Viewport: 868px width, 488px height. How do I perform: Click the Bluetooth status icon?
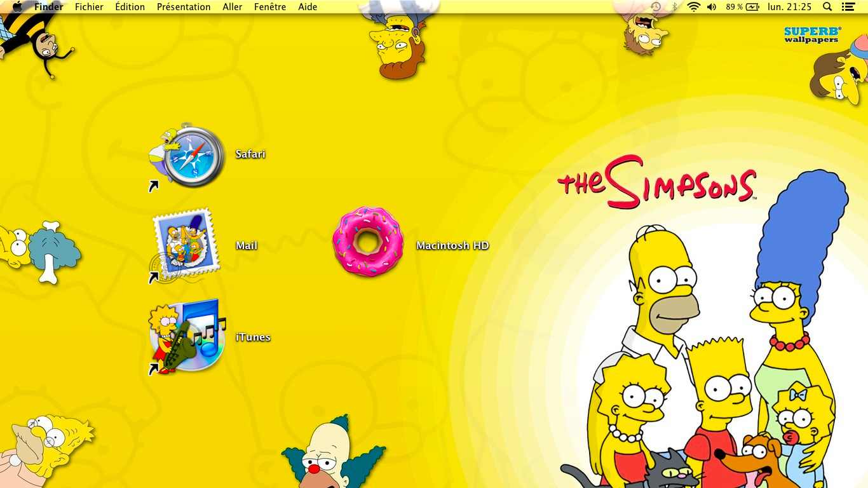[x=675, y=7]
